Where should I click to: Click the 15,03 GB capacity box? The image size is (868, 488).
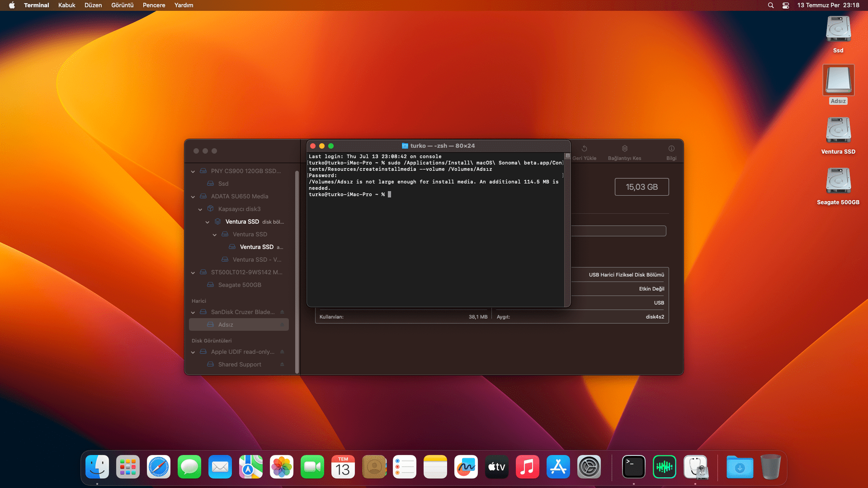pyautogui.click(x=642, y=187)
